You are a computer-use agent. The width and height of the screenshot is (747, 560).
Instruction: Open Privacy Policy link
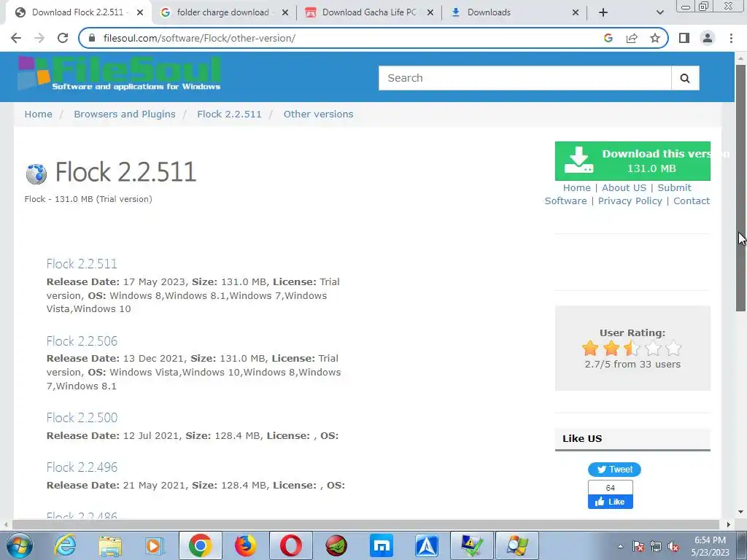click(x=630, y=201)
